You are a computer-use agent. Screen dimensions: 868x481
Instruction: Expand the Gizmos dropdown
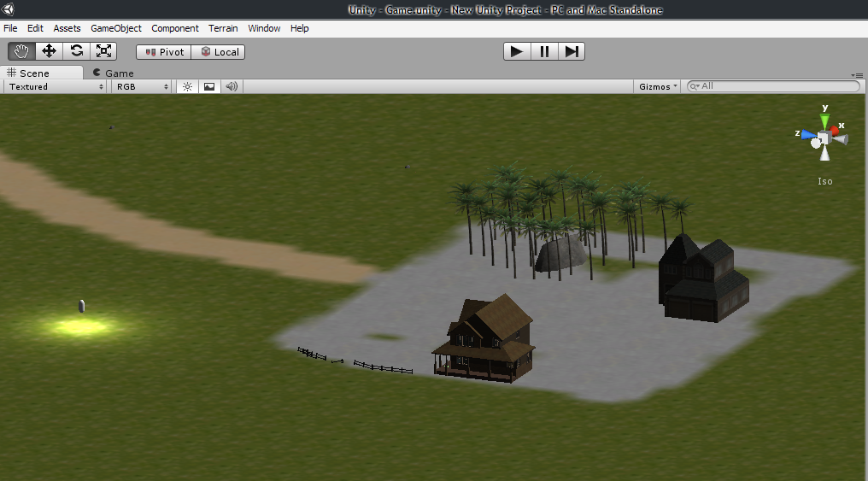658,86
